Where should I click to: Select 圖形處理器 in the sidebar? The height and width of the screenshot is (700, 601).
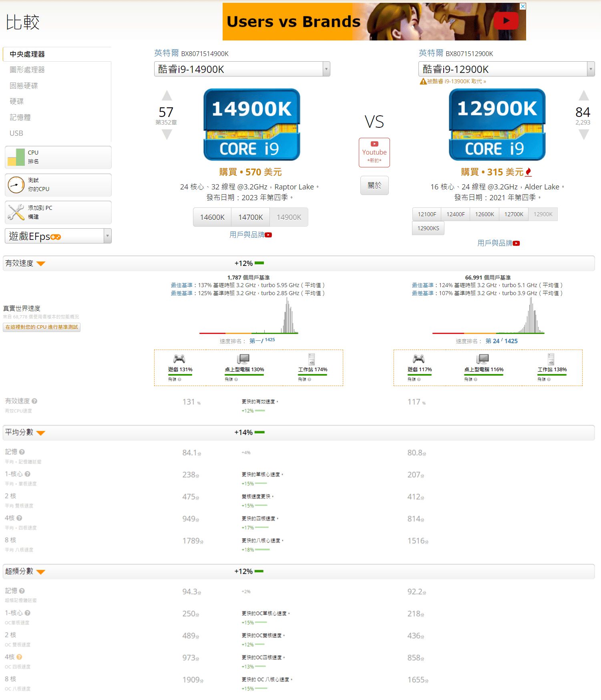pos(27,70)
